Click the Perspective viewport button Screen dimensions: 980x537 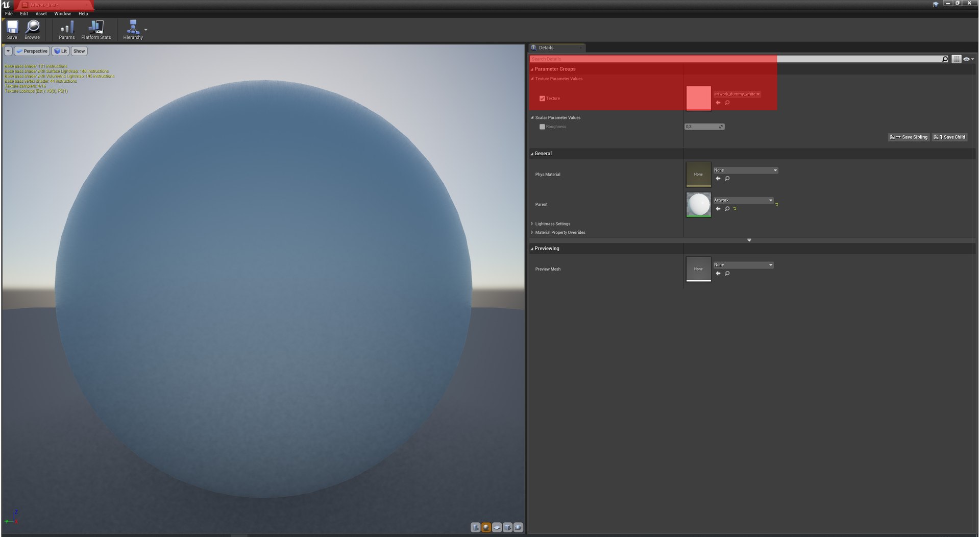pos(32,51)
